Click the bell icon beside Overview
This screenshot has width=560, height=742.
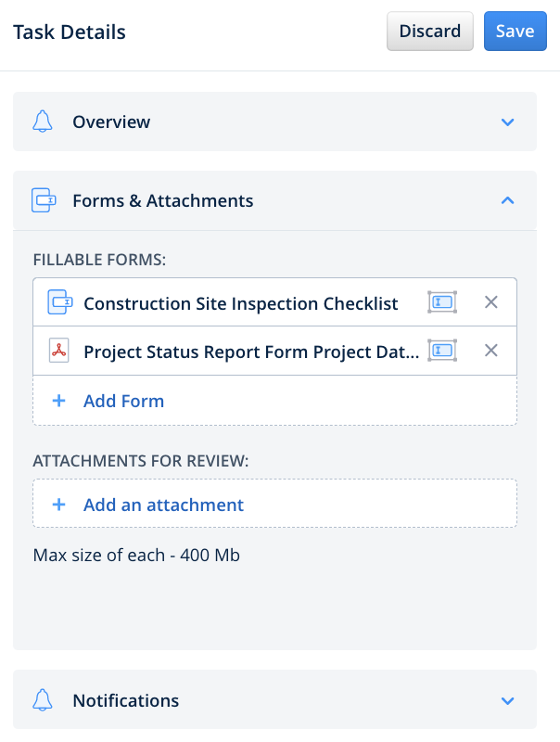point(43,122)
